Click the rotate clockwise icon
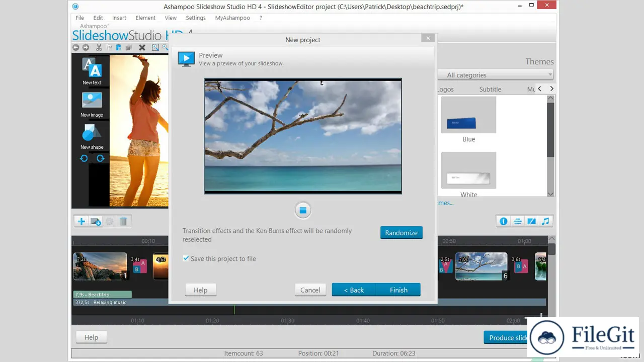Screen dimensions: 644x362 pos(100,158)
